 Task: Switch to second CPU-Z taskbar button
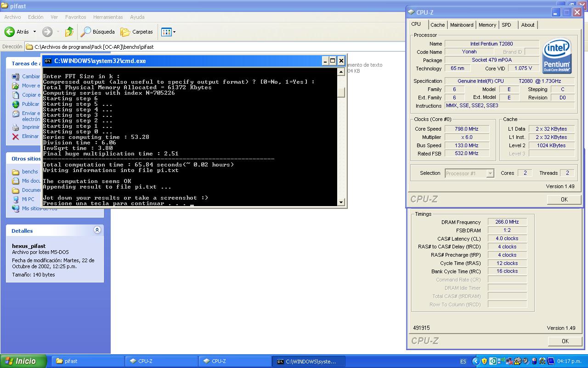point(235,361)
